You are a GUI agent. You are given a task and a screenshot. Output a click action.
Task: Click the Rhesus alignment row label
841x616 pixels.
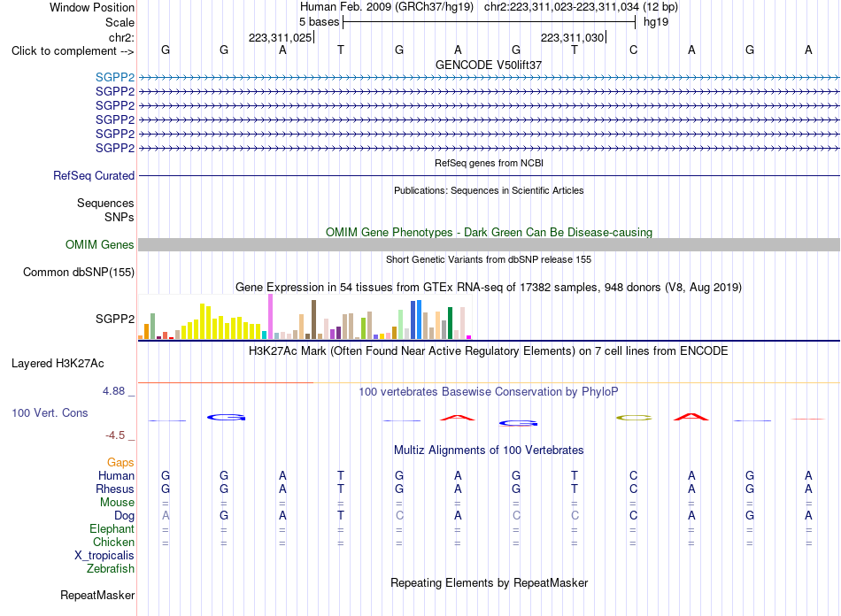pos(115,489)
